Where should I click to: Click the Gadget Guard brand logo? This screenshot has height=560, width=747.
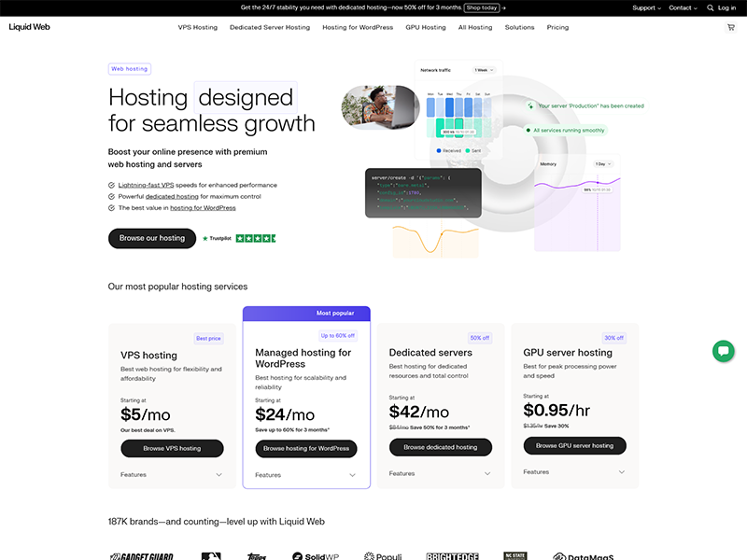coord(142,556)
